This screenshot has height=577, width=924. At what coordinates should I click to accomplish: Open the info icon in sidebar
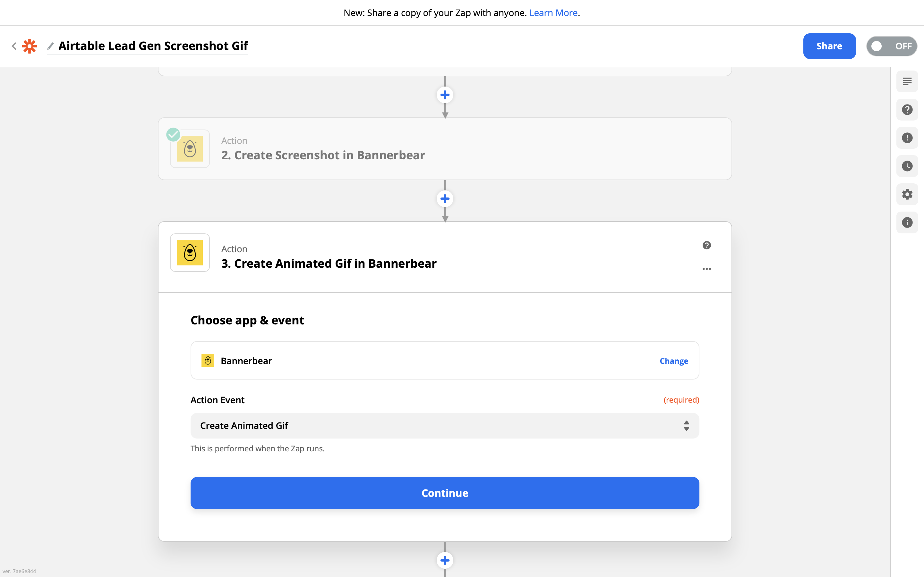pyautogui.click(x=907, y=222)
